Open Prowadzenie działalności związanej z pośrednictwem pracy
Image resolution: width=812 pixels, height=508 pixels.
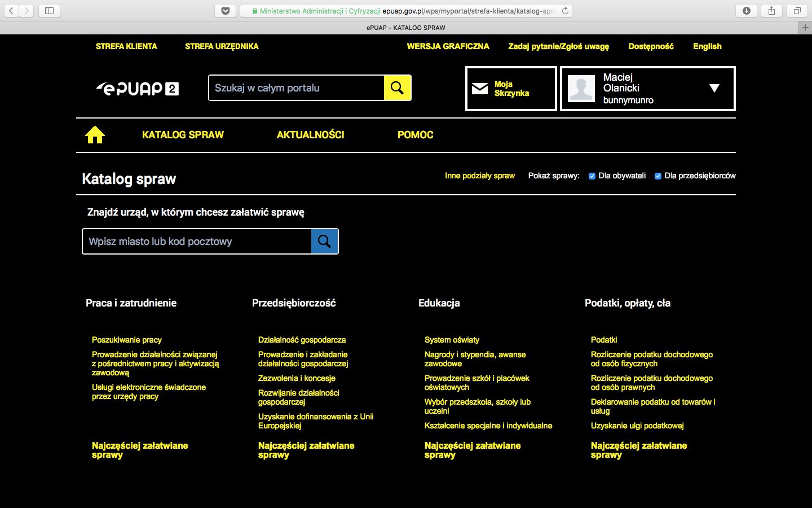[156, 364]
